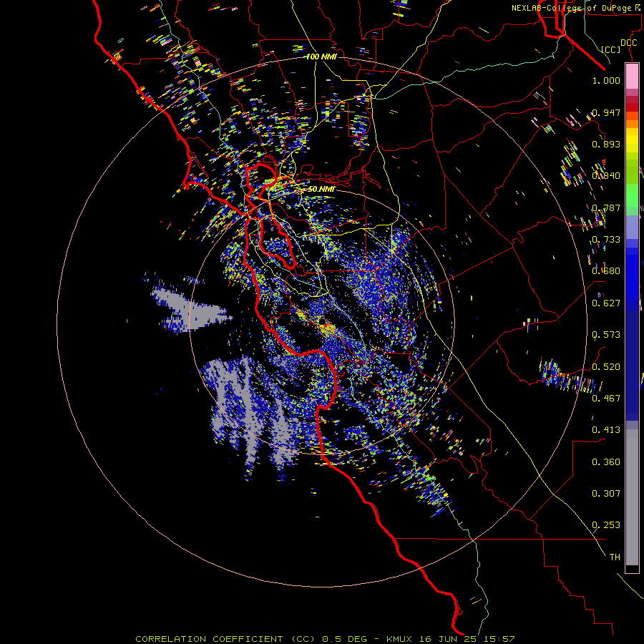Click the 0.467 value on the color scale
Viewport: 644px width, 644px height.
[606, 399]
